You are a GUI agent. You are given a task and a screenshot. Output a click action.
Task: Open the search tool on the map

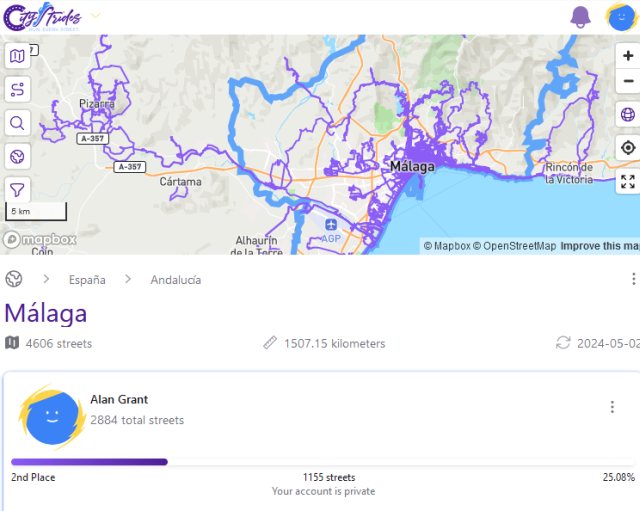tap(17, 122)
